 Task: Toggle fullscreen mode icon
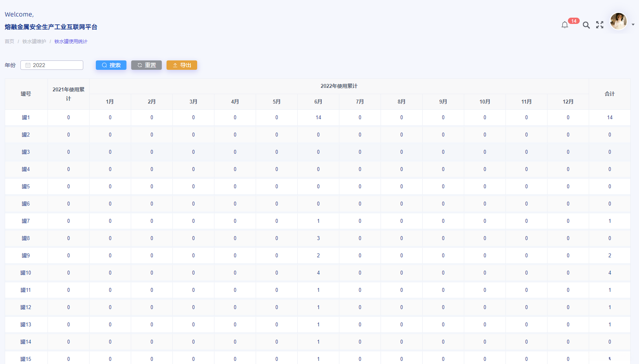pyautogui.click(x=600, y=25)
